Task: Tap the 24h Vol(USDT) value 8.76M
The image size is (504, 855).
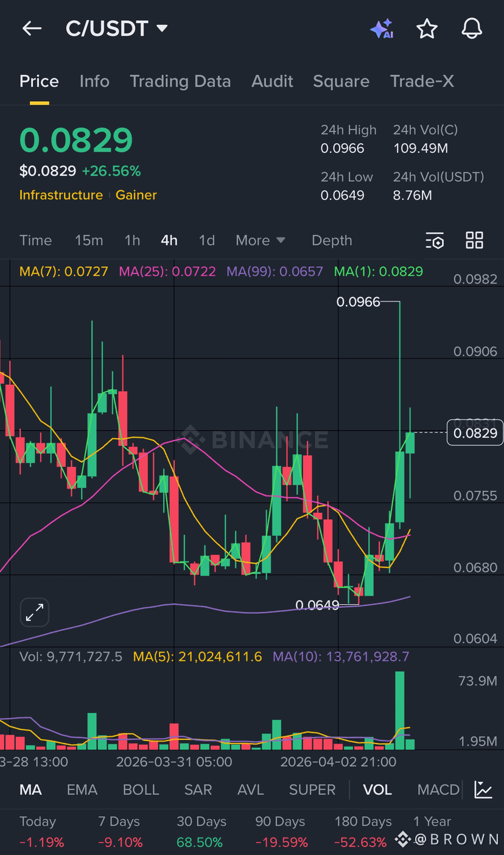Action: [413, 195]
